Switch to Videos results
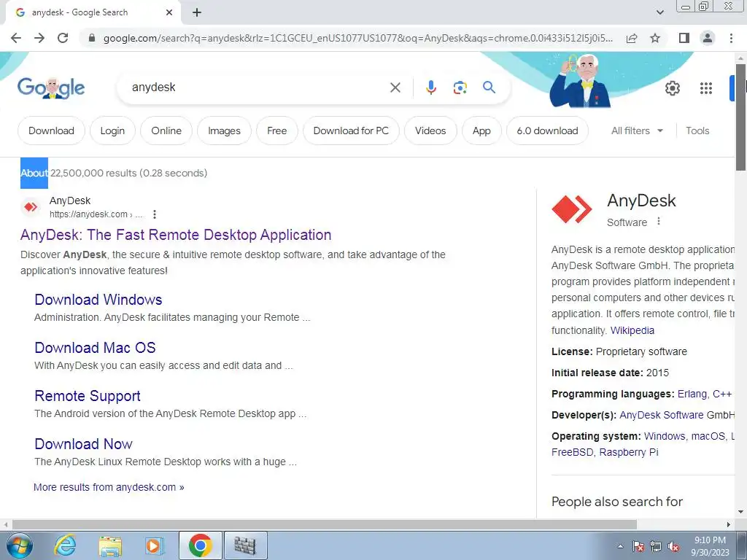 [430, 131]
